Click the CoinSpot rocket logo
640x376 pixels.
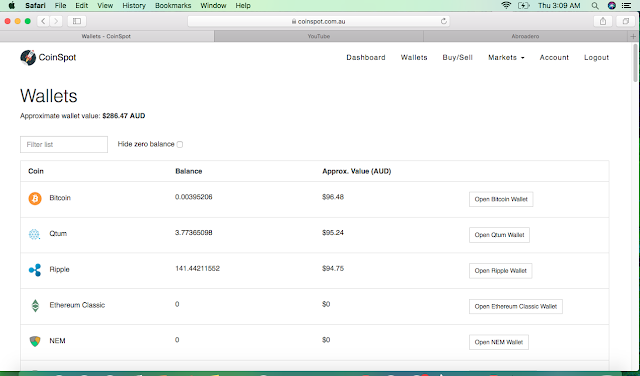(28, 58)
